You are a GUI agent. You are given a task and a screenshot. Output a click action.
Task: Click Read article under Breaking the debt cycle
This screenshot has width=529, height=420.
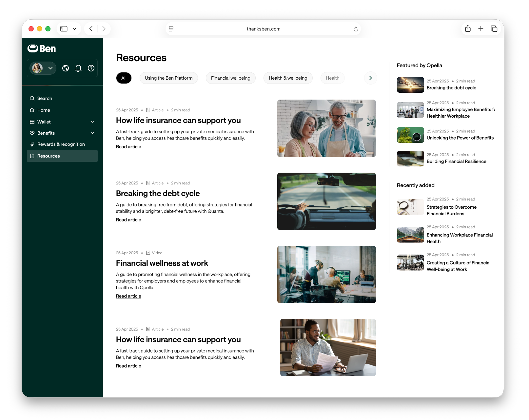point(128,220)
